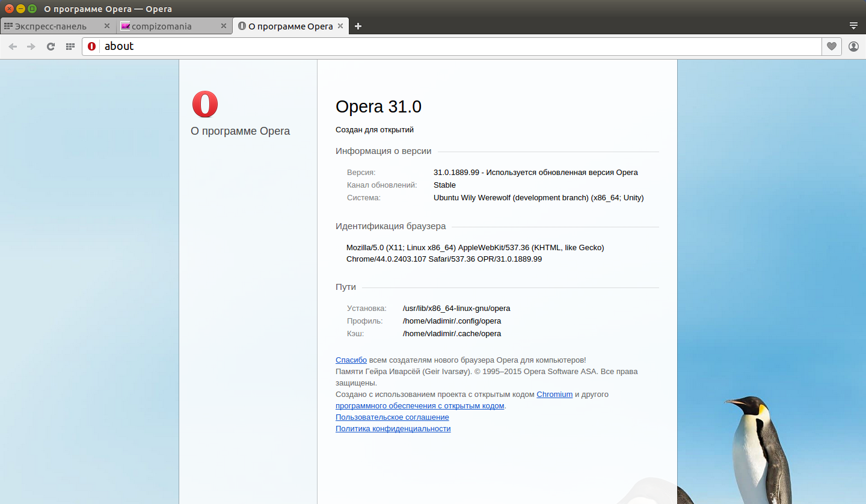The height and width of the screenshot is (504, 866).
Task: Close the О программе Opera tab
Action: point(340,26)
